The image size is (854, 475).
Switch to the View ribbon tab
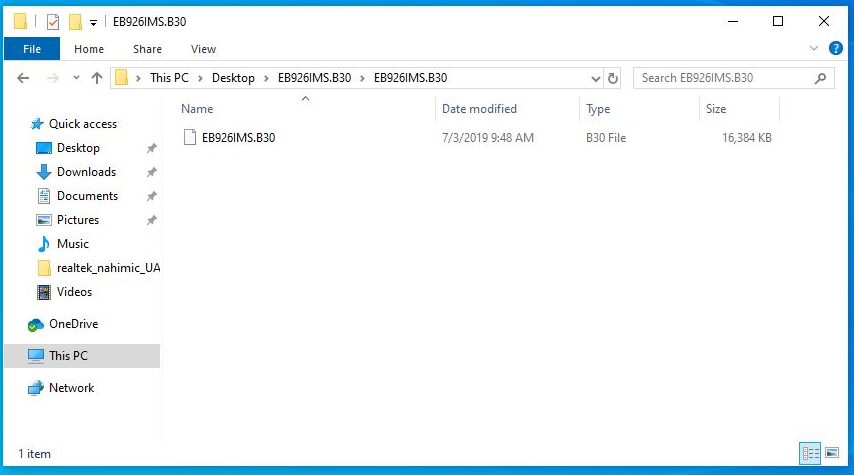(x=203, y=49)
